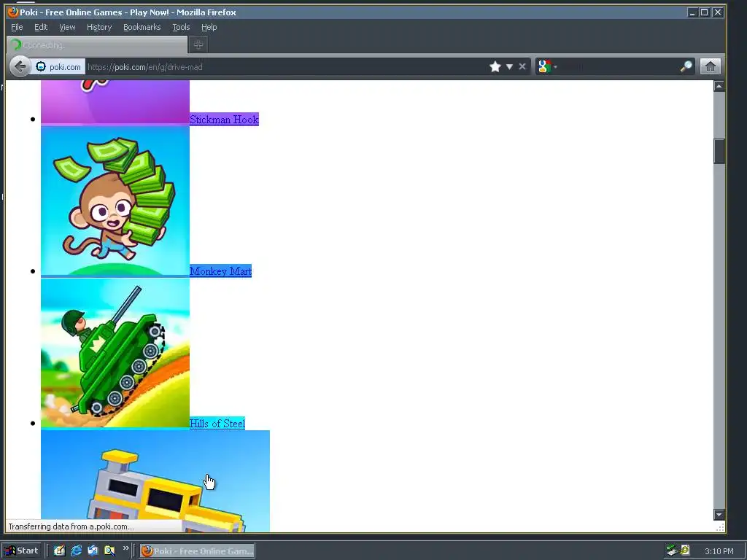Viewport: 747px width, 560px height.
Task: Click the scrollbar up arrow
Action: 719,86
